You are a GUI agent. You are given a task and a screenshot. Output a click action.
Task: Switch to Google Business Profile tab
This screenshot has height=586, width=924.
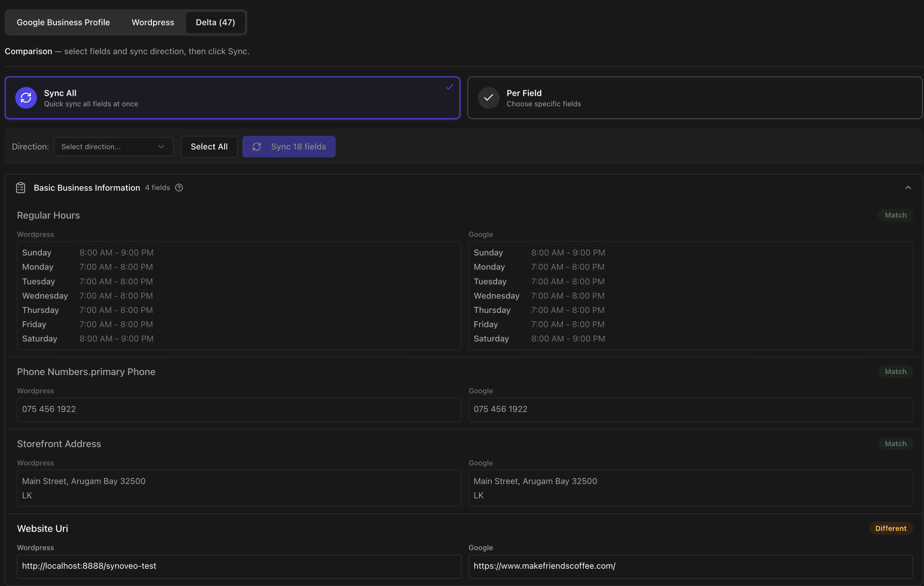(x=63, y=22)
